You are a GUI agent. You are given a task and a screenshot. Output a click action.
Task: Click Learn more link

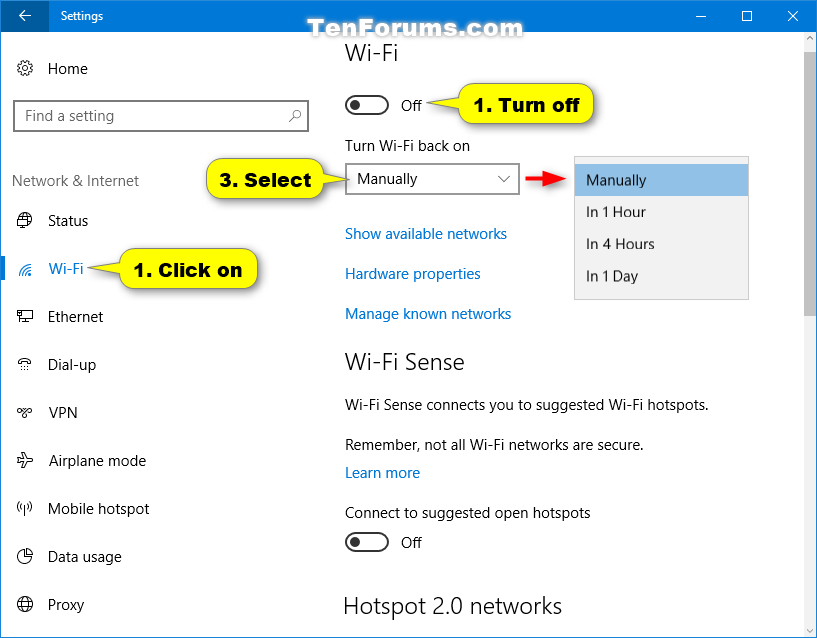click(382, 473)
